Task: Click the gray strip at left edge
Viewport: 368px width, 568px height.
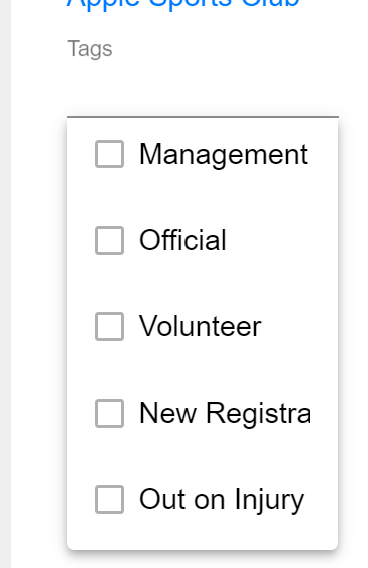Action: 5,284
